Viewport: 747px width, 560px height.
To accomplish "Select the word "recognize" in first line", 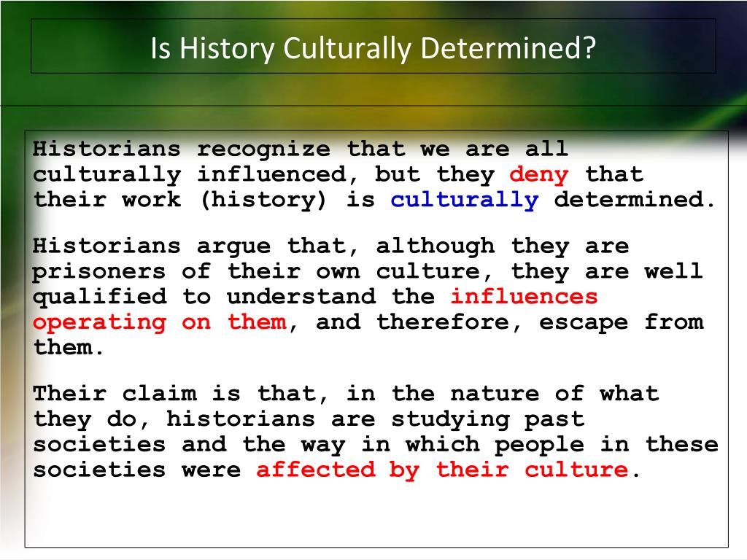I will pos(263,149).
